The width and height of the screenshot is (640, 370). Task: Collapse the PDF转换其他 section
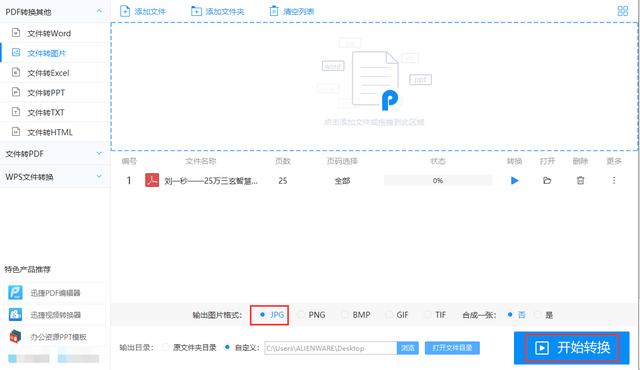[99, 11]
